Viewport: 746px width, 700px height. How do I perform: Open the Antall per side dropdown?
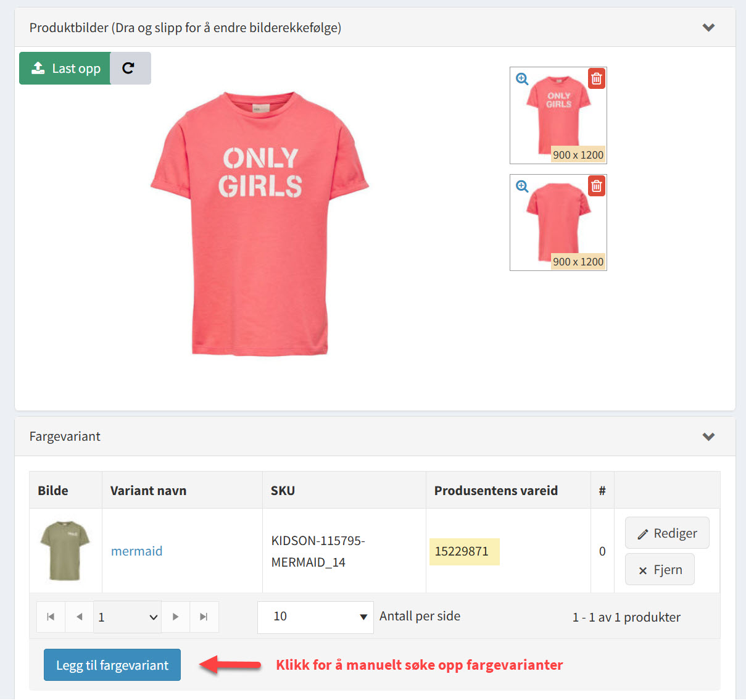point(315,617)
